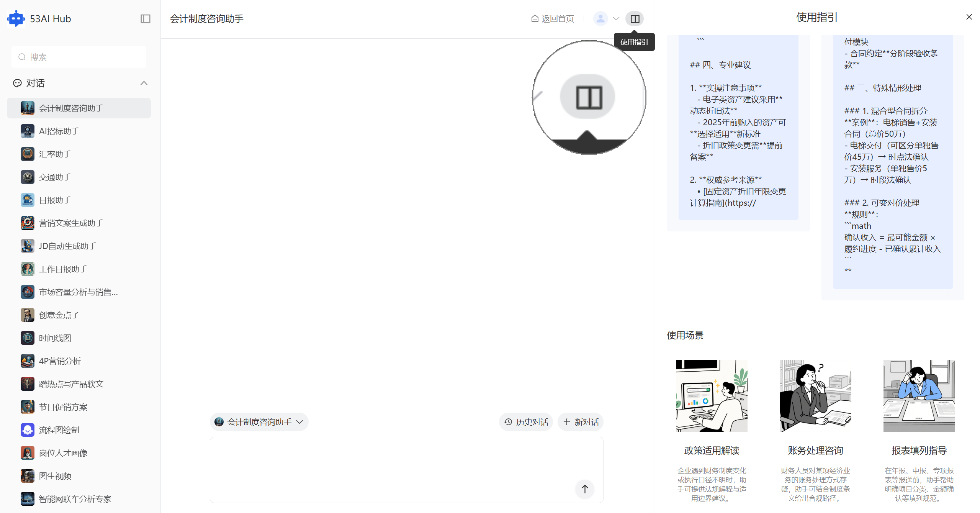
Task: Click the AI招标助手 avatar icon
Action: (28, 131)
